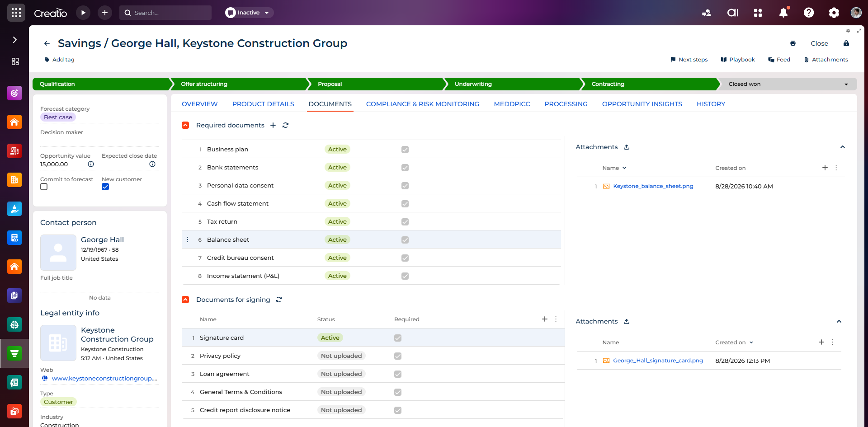Open the Creatio AI assistant icon
This screenshot has width=868, height=427.
click(733, 13)
